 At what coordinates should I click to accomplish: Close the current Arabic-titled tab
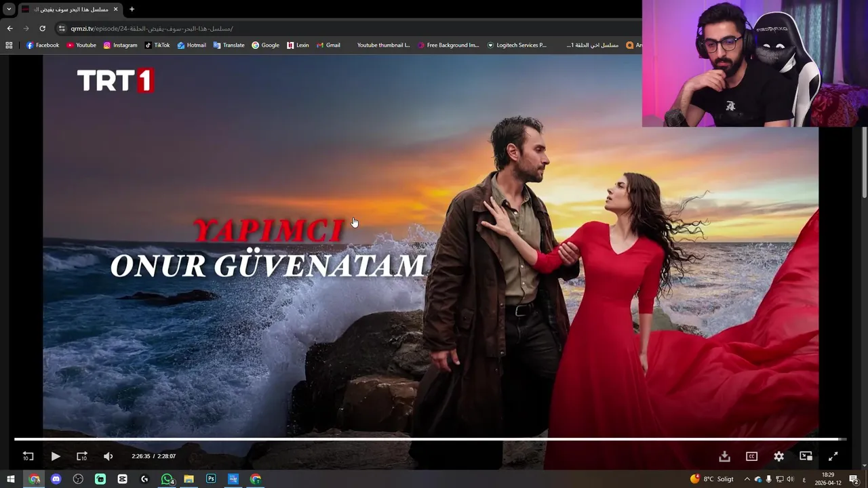115,9
